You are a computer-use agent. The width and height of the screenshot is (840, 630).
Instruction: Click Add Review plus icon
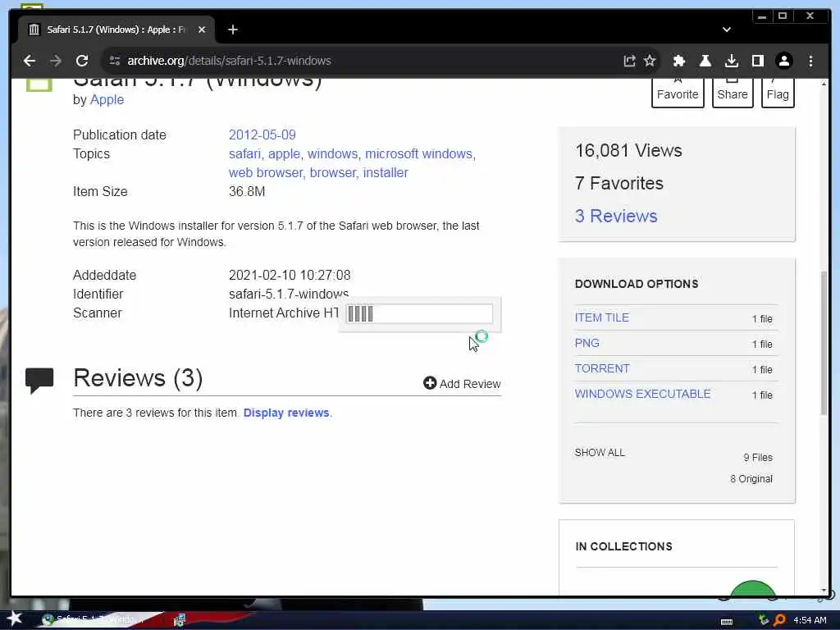(430, 383)
